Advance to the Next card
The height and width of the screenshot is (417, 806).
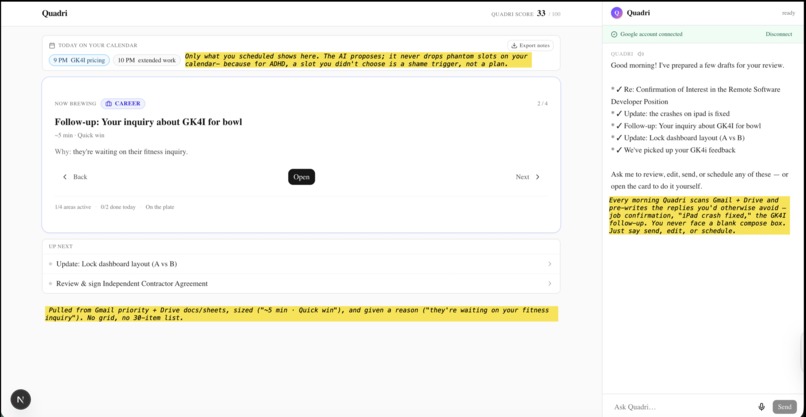click(x=528, y=177)
